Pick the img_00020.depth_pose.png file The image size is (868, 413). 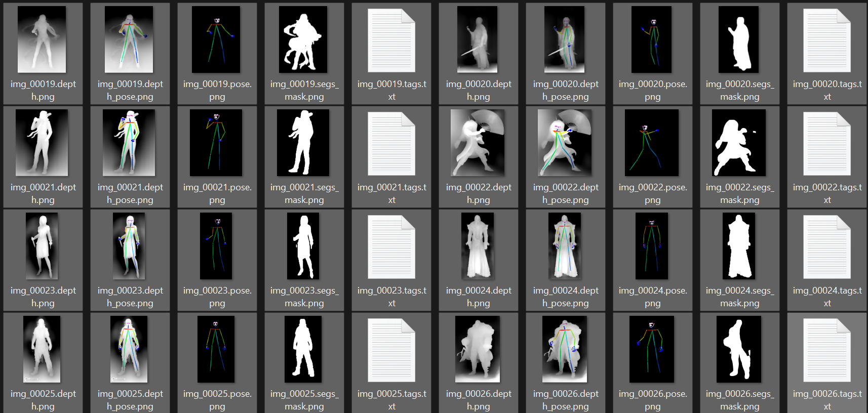tap(565, 39)
